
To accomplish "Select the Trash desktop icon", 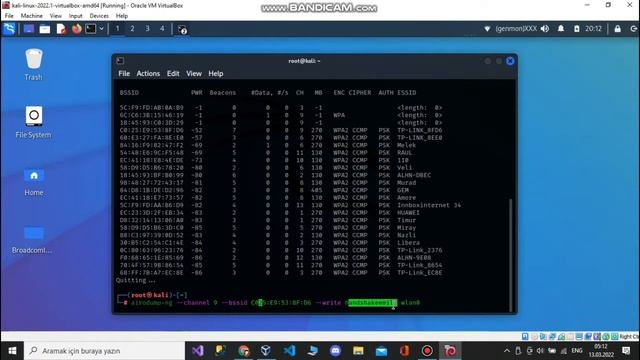I will coord(33,64).
